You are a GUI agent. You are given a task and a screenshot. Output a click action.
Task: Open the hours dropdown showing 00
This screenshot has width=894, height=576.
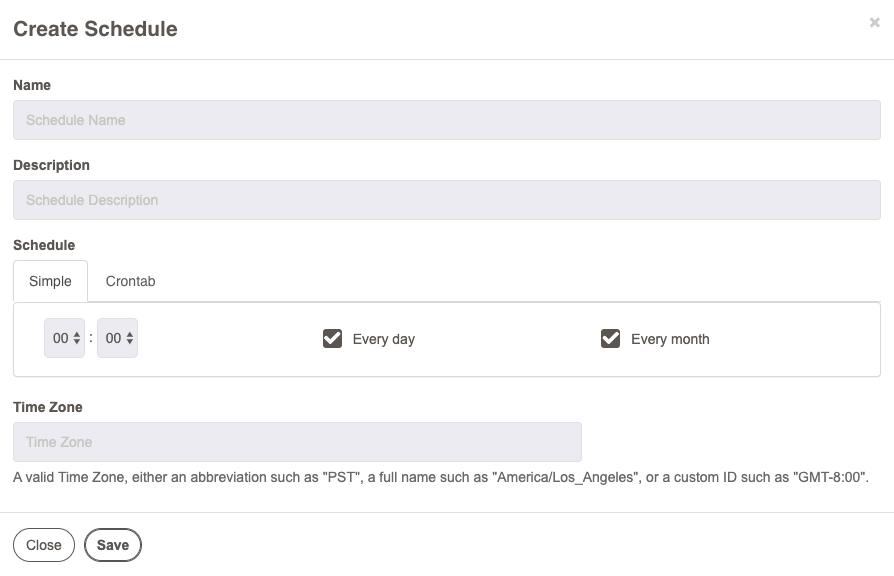(x=64, y=338)
